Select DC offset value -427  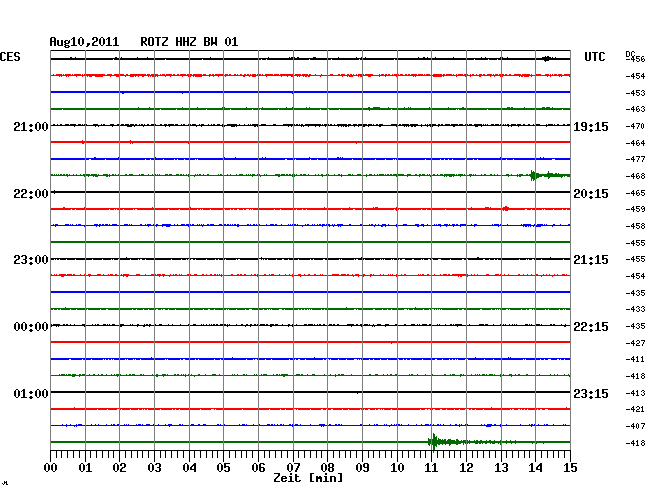tap(635, 344)
